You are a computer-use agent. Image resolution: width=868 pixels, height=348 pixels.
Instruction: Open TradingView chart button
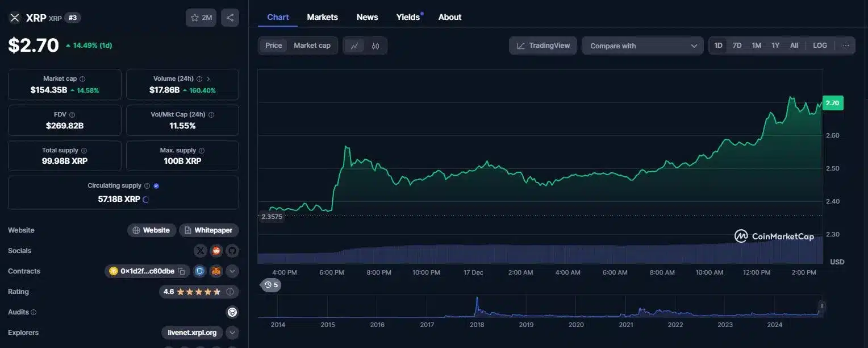[x=543, y=45]
